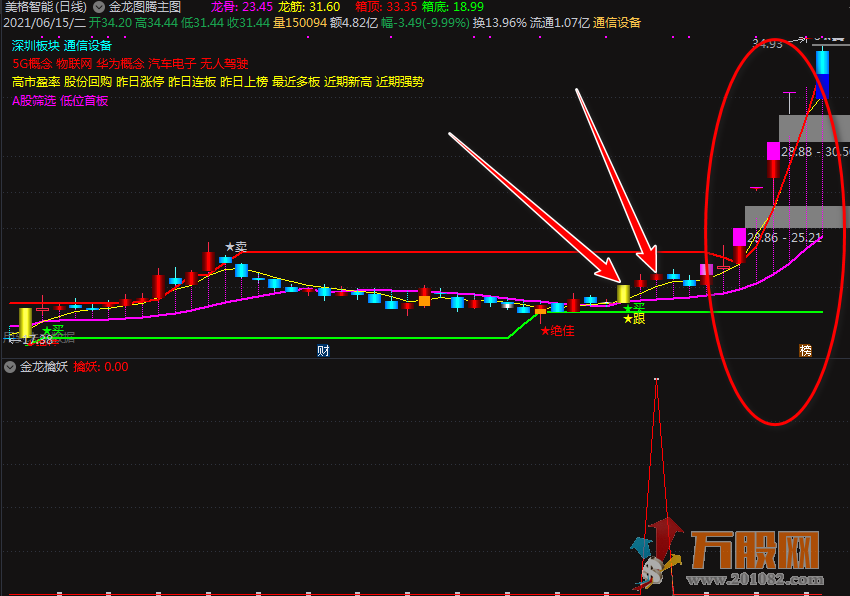Expand the 金龙图腾主图 indicator dropdown
This screenshot has height=596, width=850.
[99, 6]
